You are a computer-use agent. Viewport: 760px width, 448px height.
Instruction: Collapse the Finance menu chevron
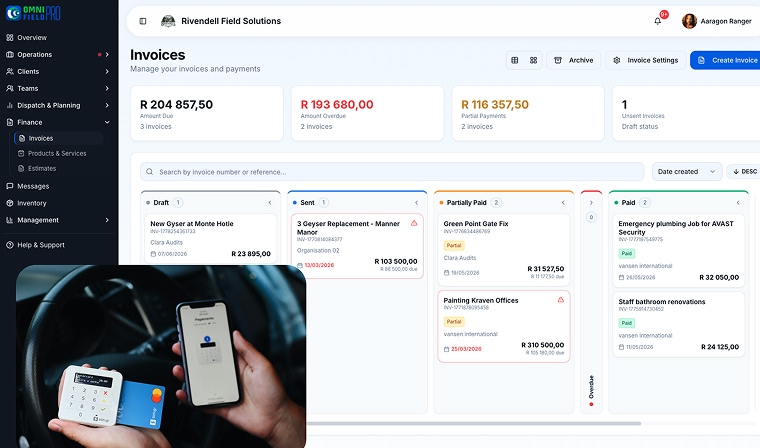107,122
